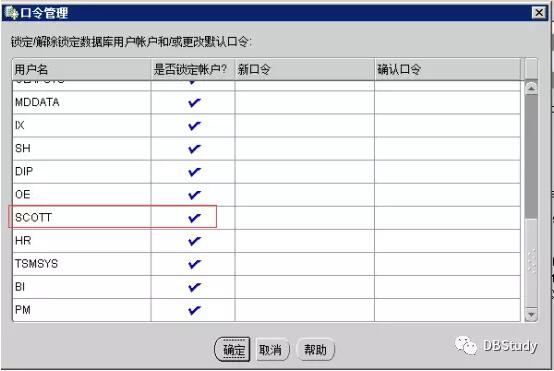Unlock the SCOTT account checkmark

(x=194, y=218)
